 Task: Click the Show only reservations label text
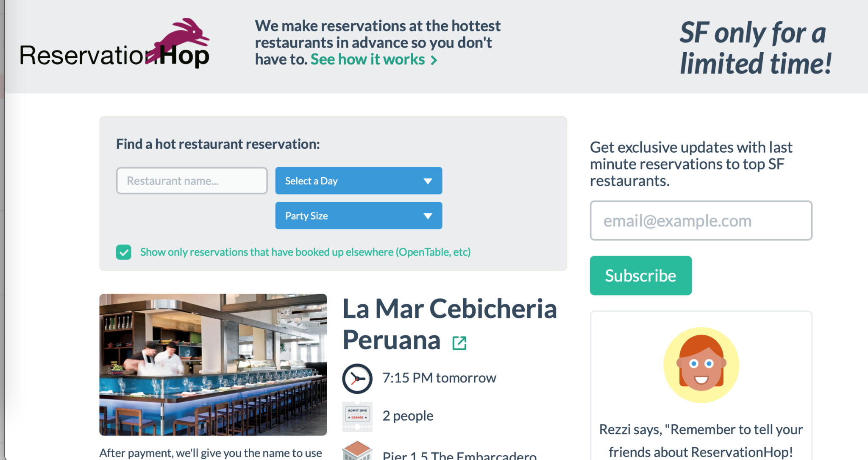pyautogui.click(x=305, y=252)
